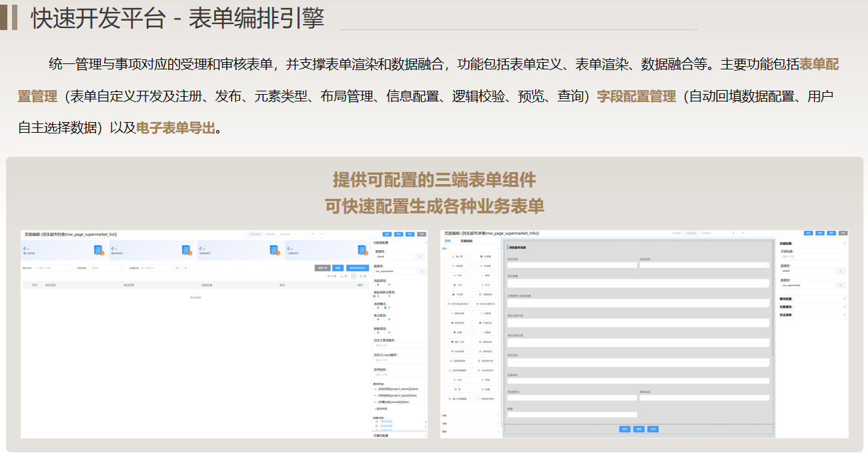
Task: Switch to the 组件 tab
Action: (448, 240)
